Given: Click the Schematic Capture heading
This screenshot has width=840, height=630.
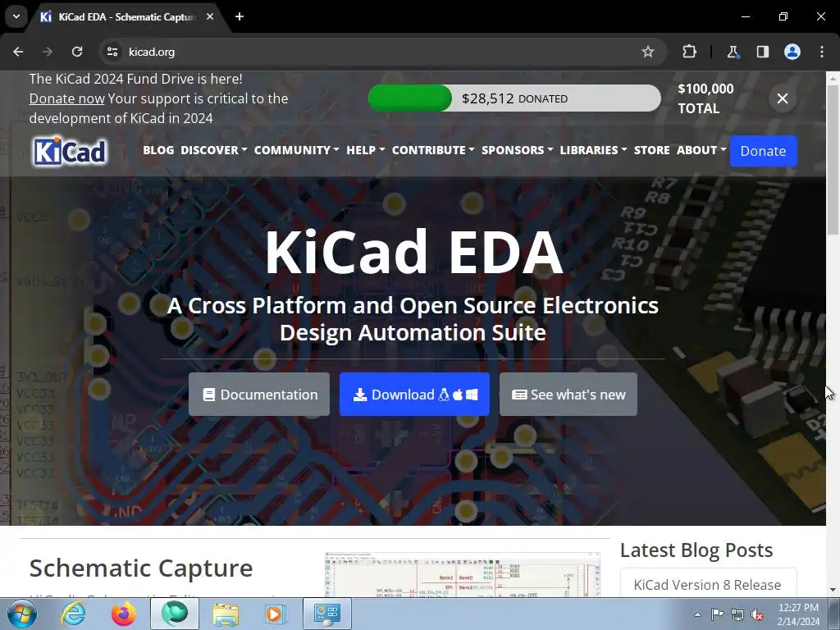Looking at the screenshot, I should pyautogui.click(x=141, y=568).
